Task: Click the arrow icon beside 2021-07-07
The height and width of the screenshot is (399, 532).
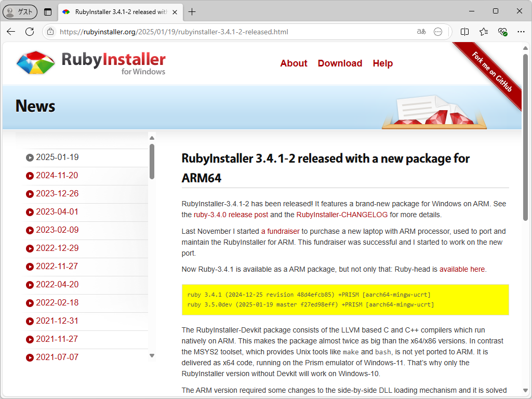Action: [x=30, y=357]
